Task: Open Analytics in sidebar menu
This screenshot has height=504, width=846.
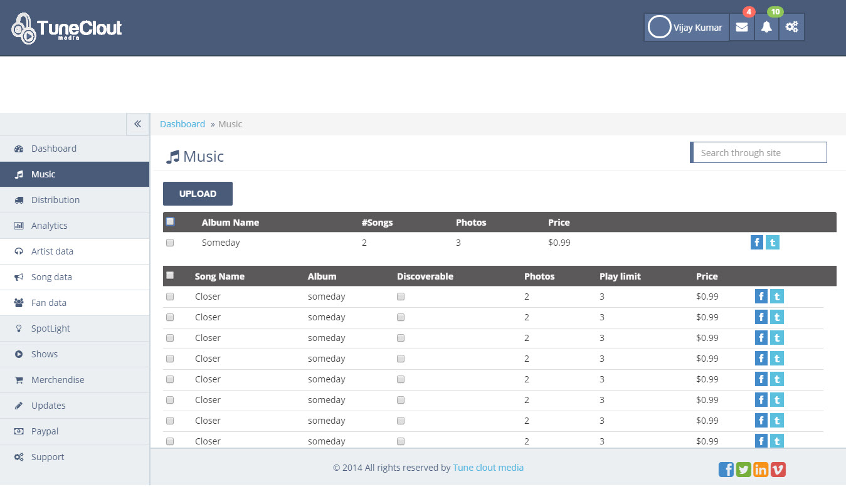Action: [75, 226]
